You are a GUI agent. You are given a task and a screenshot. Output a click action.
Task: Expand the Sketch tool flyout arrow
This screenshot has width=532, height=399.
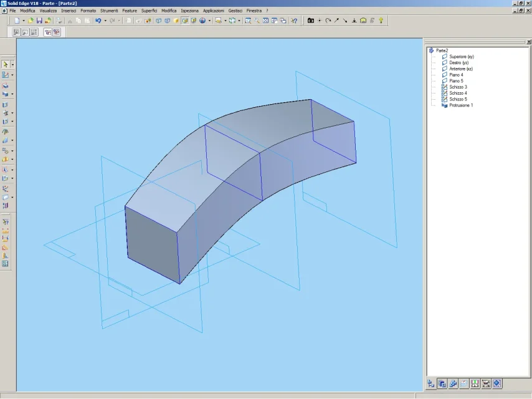12,75
